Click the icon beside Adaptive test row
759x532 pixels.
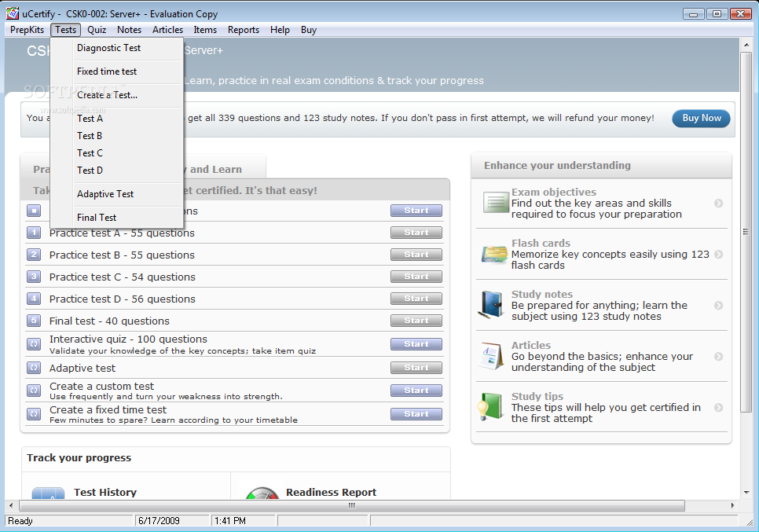34,368
